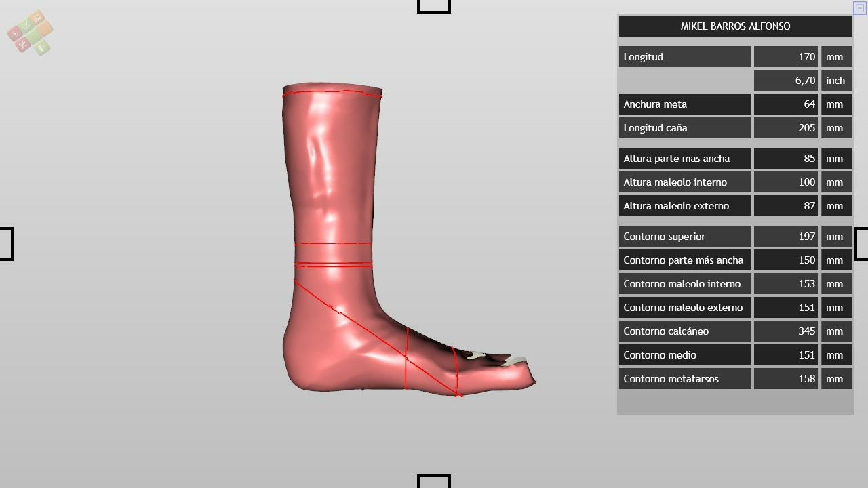Click the Longitud caña value 205

tap(786, 128)
